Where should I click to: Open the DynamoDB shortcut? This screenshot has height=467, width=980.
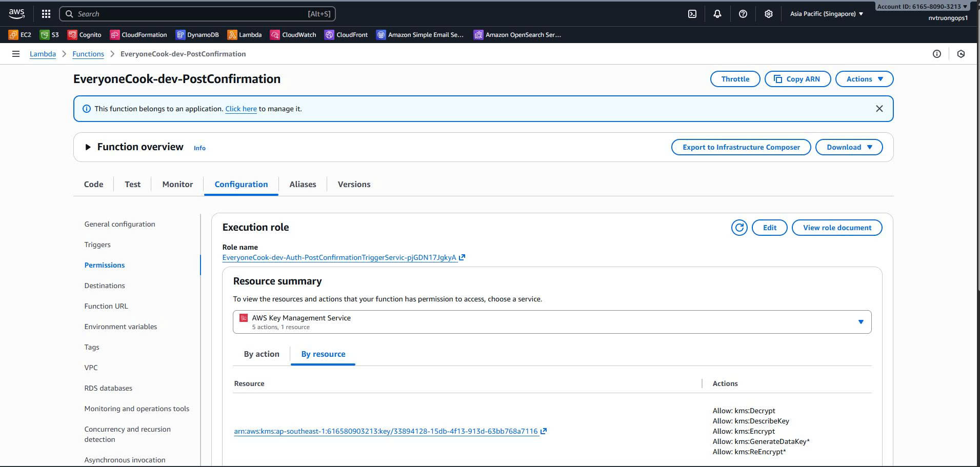click(197, 35)
